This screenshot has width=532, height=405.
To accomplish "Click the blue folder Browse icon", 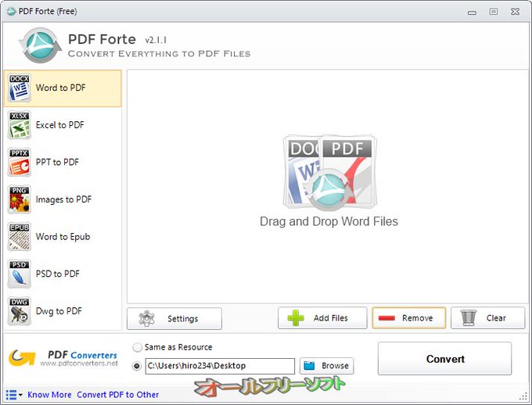I will pos(309,366).
